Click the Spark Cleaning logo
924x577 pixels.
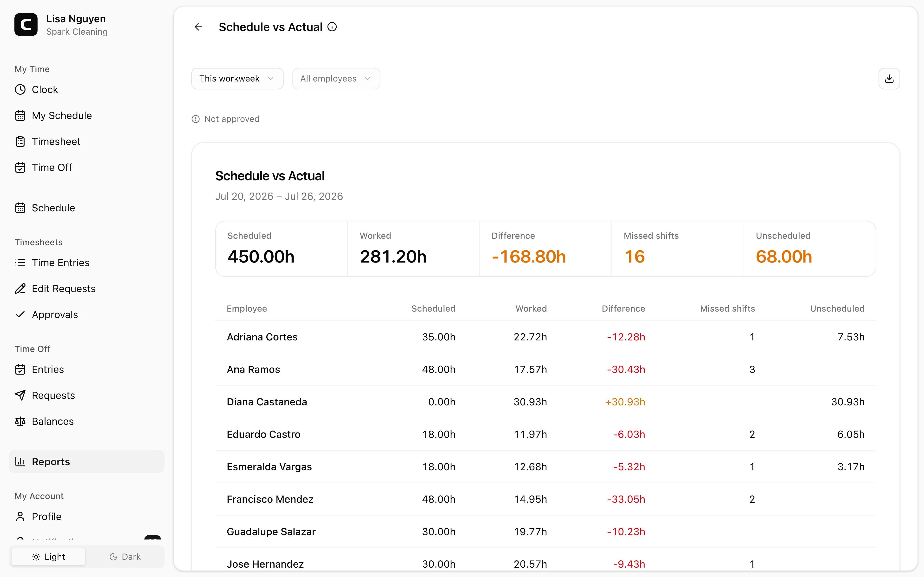(x=26, y=25)
